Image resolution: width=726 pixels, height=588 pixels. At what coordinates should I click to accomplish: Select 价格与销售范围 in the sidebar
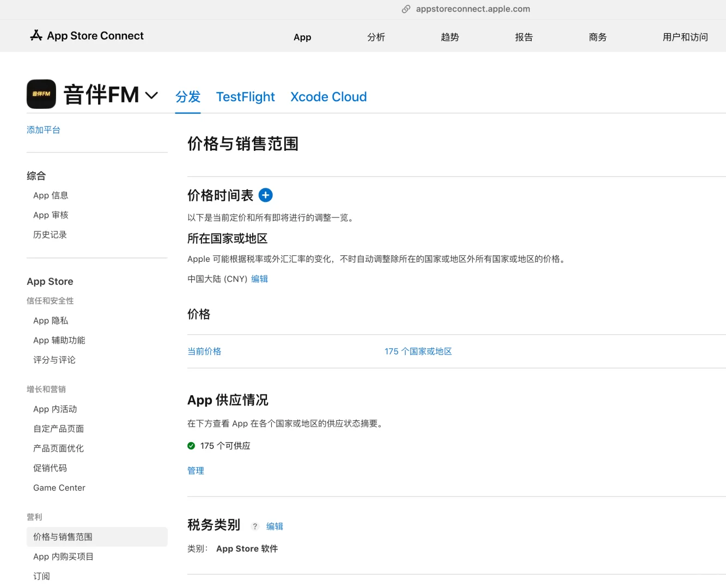pyautogui.click(x=62, y=537)
